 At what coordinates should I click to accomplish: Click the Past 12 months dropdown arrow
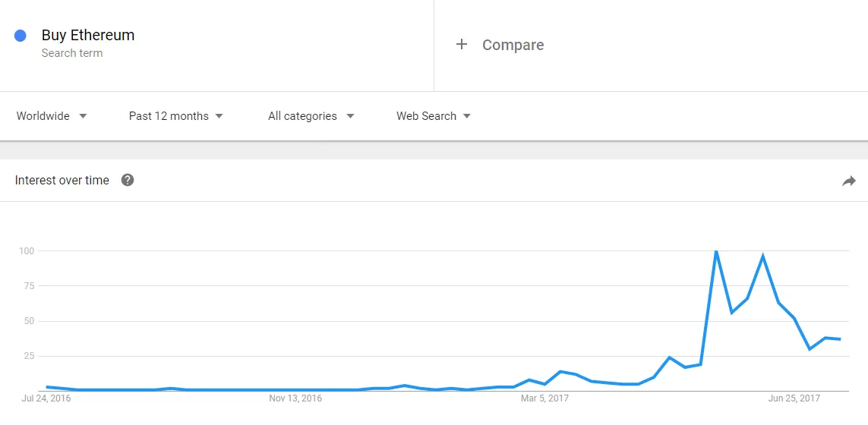(219, 116)
